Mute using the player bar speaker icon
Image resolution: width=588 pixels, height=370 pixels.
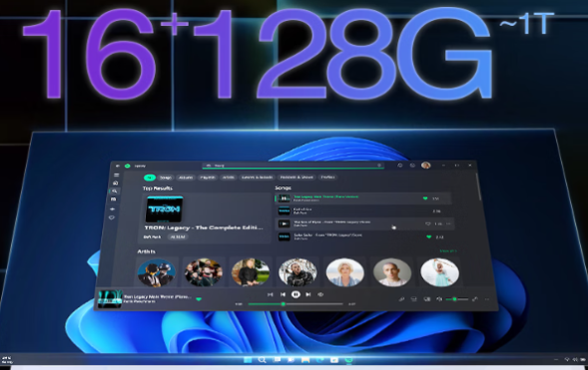tap(439, 299)
